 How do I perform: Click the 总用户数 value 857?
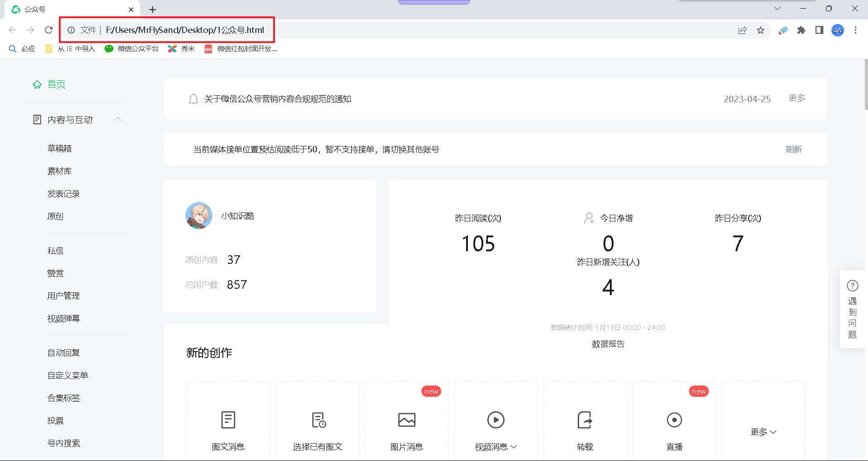pos(237,285)
